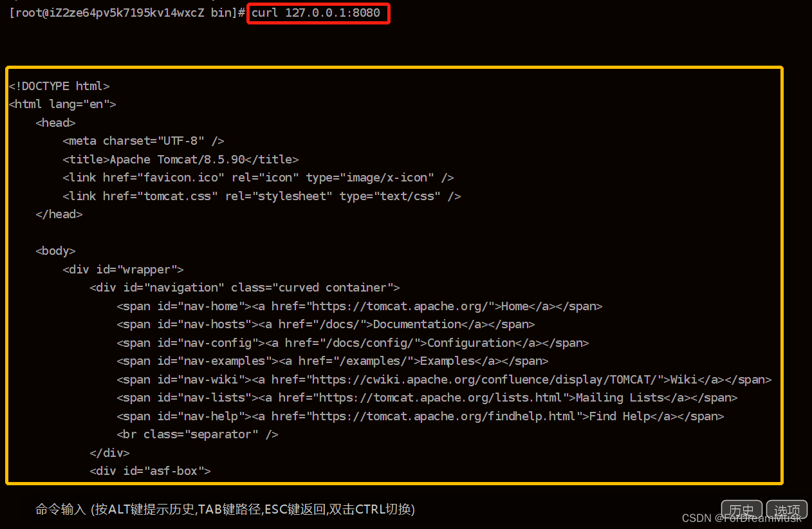Click the <body> tag line
Image resolution: width=812 pixels, height=529 pixels.
coord(56,251)
